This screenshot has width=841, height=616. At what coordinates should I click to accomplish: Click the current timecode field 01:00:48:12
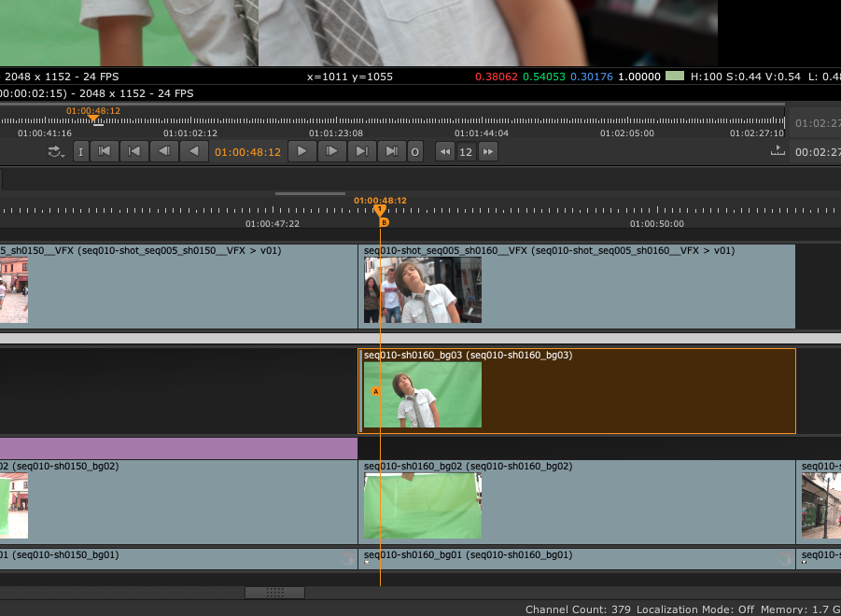(247, 151)
